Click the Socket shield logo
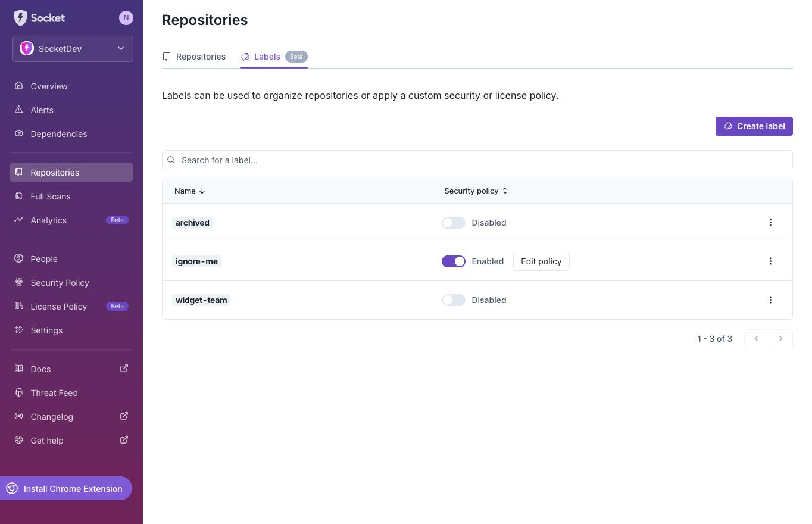This screenshot has height=524, width=812. click(21, 18)
